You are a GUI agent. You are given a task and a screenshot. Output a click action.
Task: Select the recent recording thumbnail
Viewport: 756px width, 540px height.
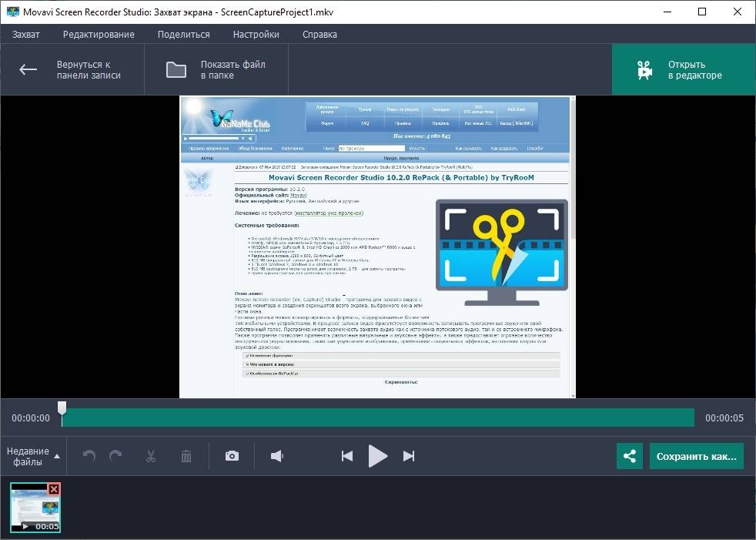click(35, 507)
